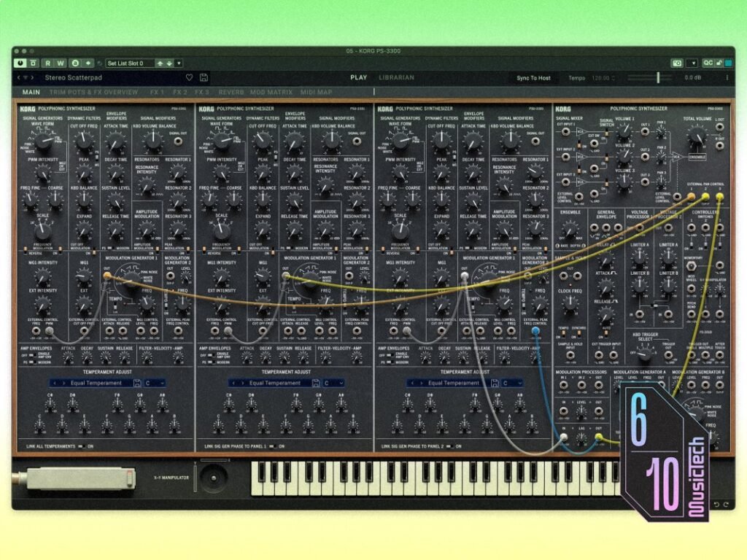Enable the W automation write icon in toolbar
The width and height of the screenshot is (747, 560).
coord(60,64)
